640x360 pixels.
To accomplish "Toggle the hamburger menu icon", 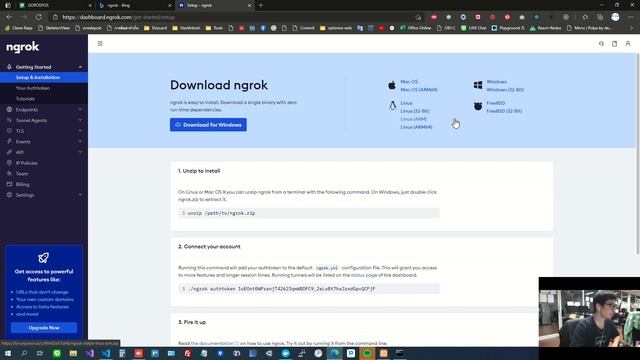I will 100,43.
